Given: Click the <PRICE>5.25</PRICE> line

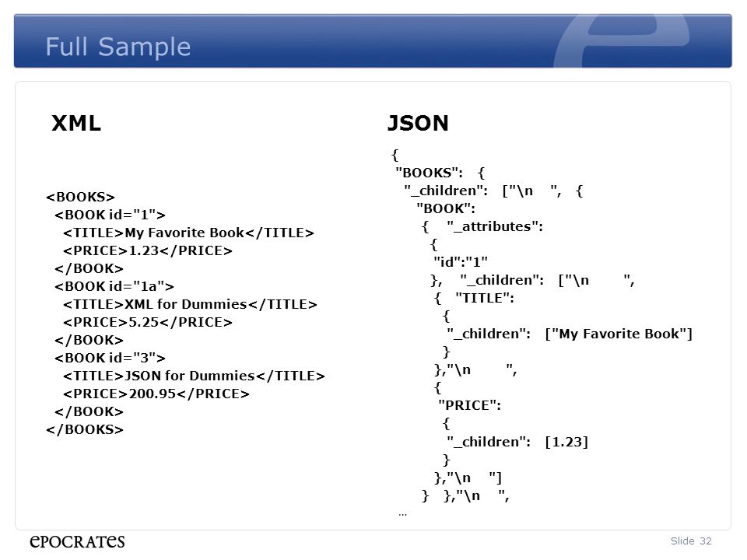Looking at the screenshot, I should point(148,322).
